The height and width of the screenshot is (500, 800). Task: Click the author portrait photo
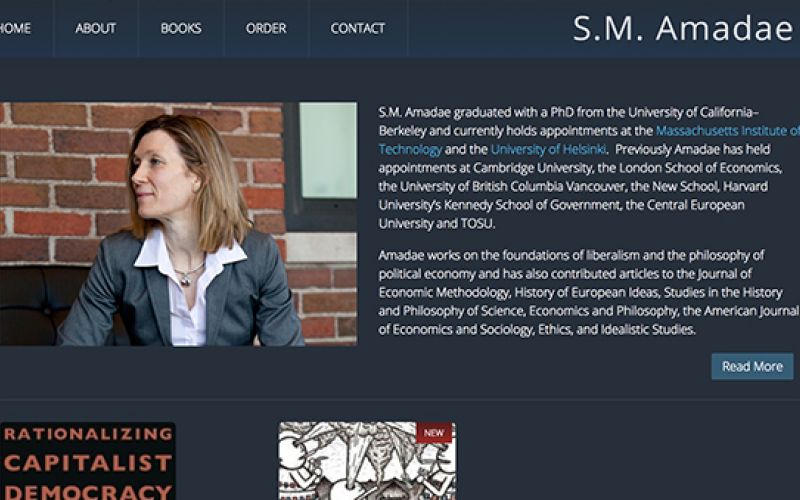tap(179, 224)
